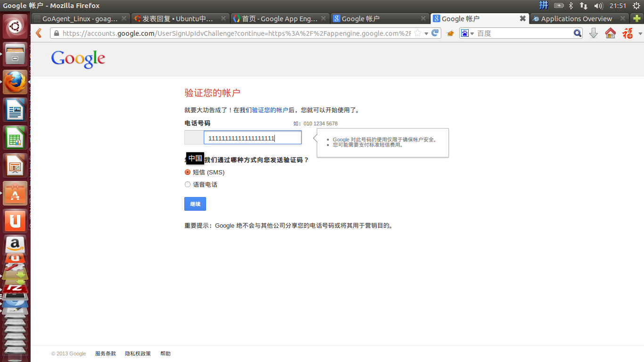Image resolution: width=644 pixels, height=362 pixels.
Task: Open the 隐私权政策 footer link
Action: click(x=138, y=354)
